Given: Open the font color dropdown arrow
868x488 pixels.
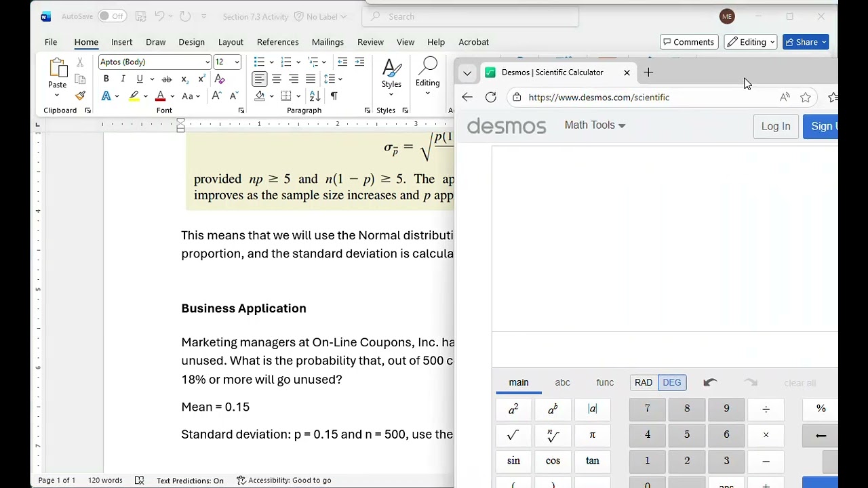Looking at the screenshot, I should [172, 96].
